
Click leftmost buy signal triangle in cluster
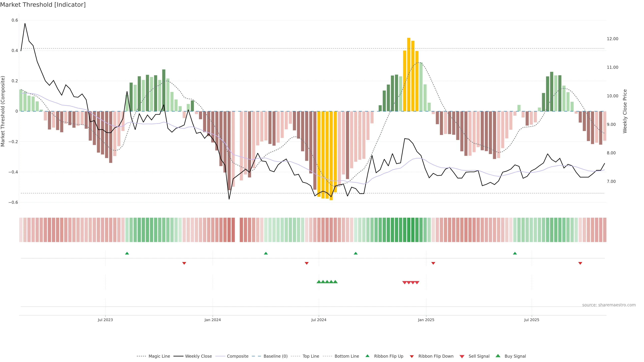click(x=319, y=282)
